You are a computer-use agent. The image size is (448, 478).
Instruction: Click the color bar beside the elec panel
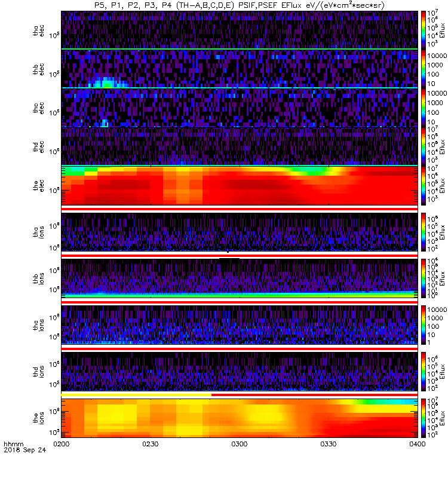coord(424,185)
